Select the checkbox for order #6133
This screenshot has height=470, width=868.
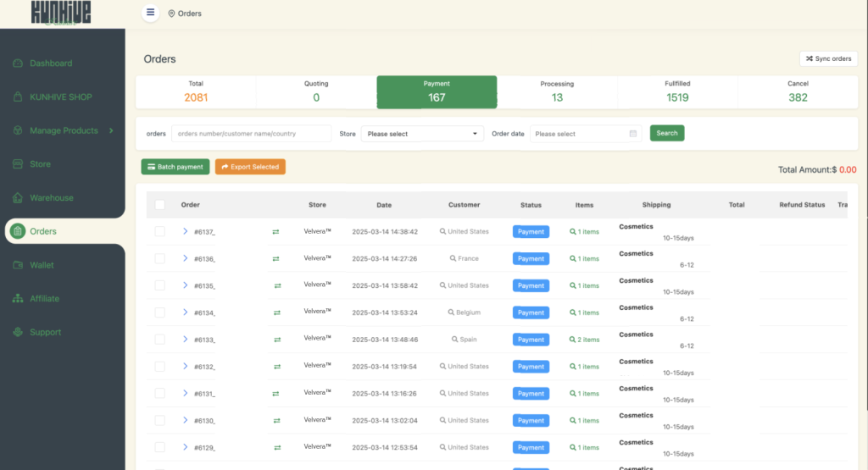pos(160,340)
